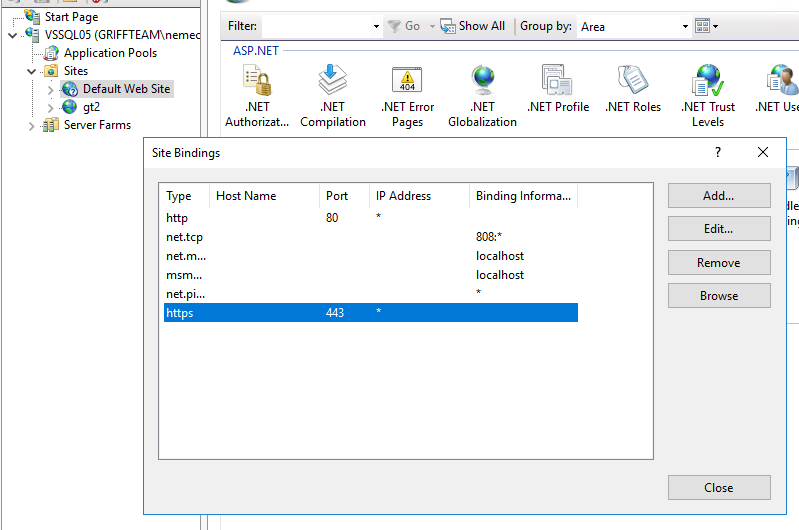Click the Edit... binding button
This screenshot has height=530, width=799.
coord(718,229)
